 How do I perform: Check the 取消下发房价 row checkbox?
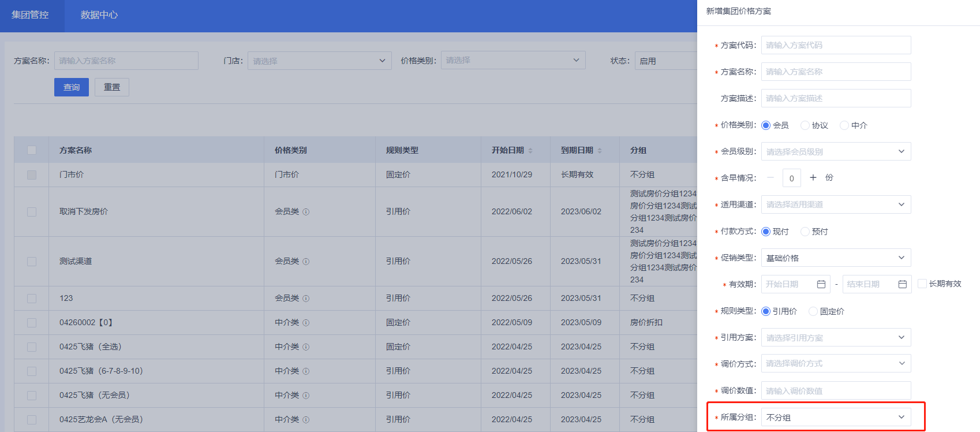[x=32, y=212]
